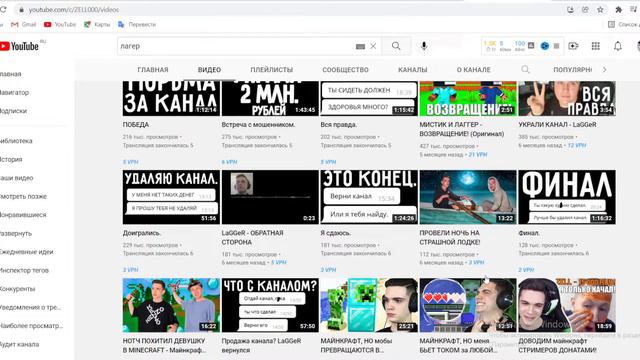Open Ежедневные идеи in the sidebar
Image resolution: width=640 pixels, height=360 pixels.
[27, 252]
